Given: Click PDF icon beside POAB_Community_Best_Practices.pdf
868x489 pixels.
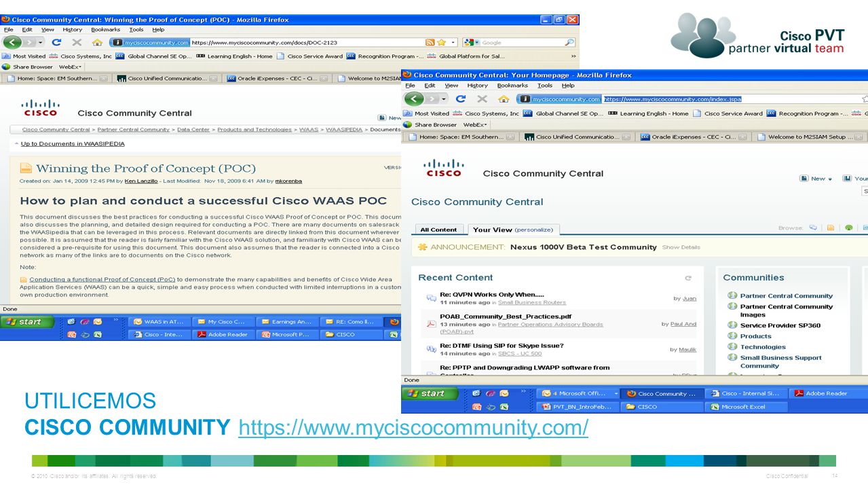Looking at the screenshot, I should [431, 323].
